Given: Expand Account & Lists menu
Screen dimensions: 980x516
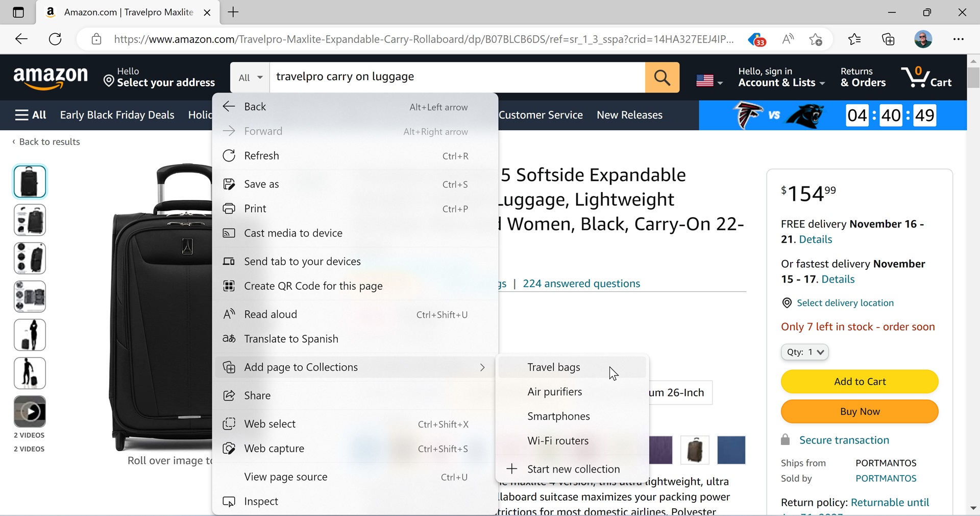Looking at the screenshot, I should pyautogui.click(x=781, y=78).
